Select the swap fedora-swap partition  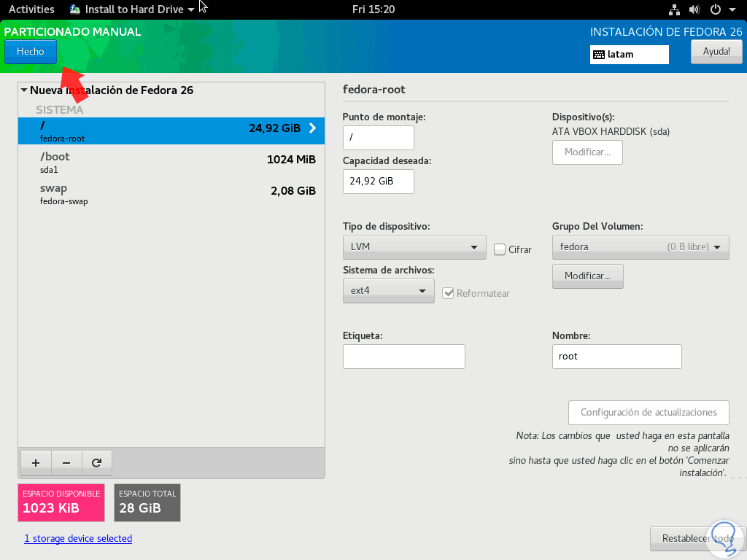click(171, 194)
